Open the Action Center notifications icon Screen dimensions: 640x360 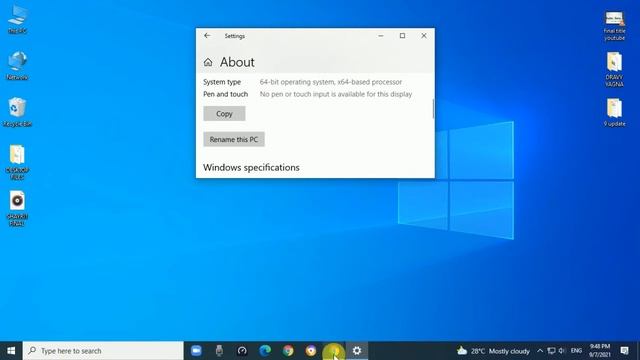(624, 351)
